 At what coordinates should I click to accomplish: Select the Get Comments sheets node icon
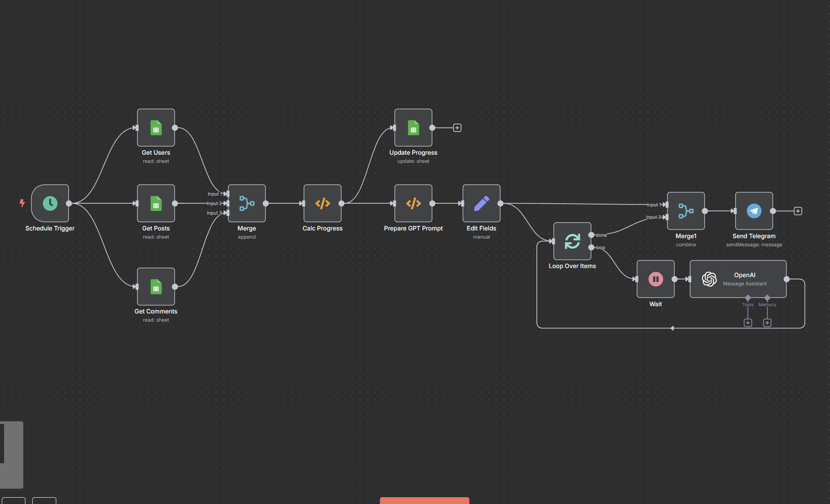156,286
